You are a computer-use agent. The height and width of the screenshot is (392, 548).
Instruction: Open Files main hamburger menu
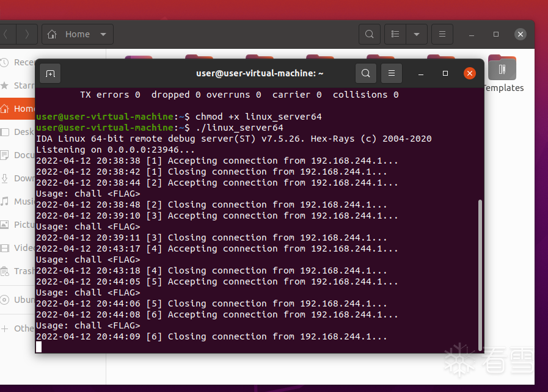pos(442,34)
